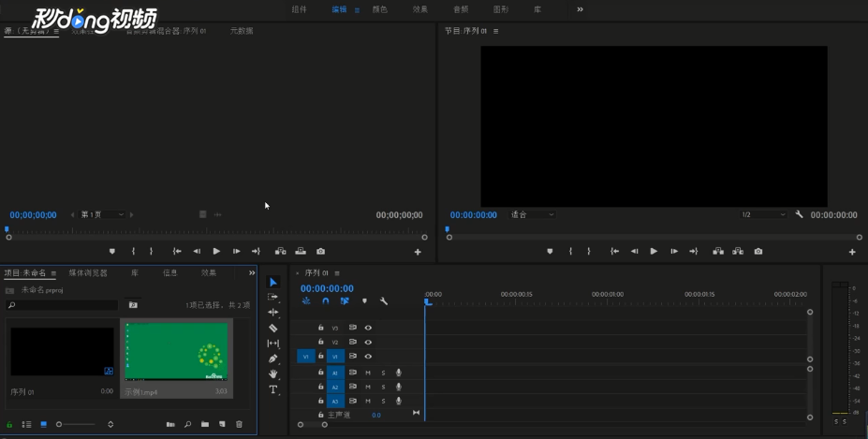Expand Project panel tab overflow chevrons
This screenshot has width=868, height=439.
coord(252,273)
